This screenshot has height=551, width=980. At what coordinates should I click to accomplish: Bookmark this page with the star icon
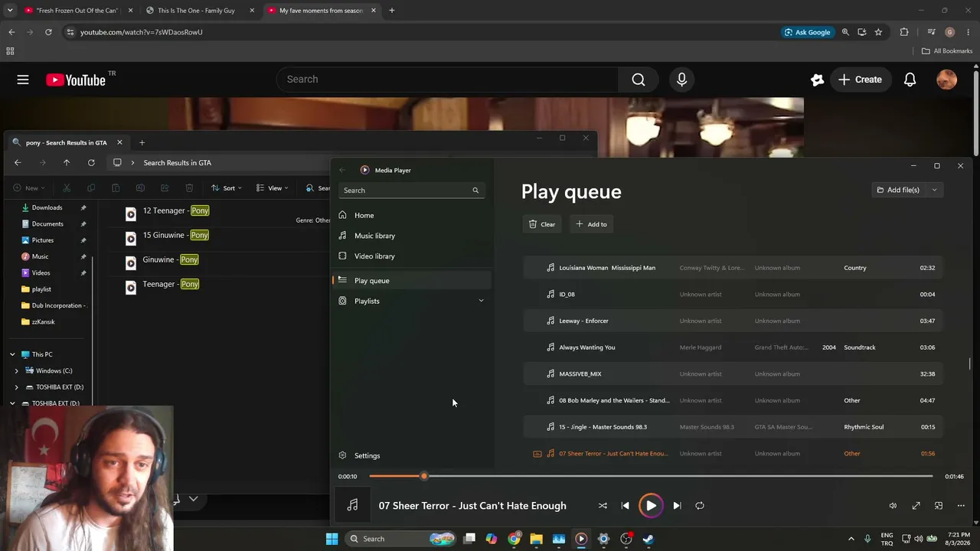(x=878, y=32)
